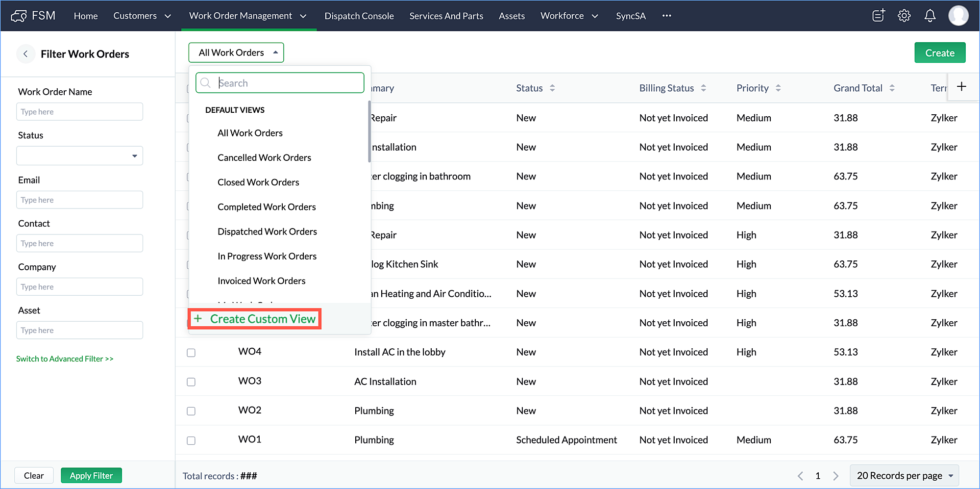Collapse the All Work Orders view dropdown
This screenshot has width=980, height=489.
point(236,52)
